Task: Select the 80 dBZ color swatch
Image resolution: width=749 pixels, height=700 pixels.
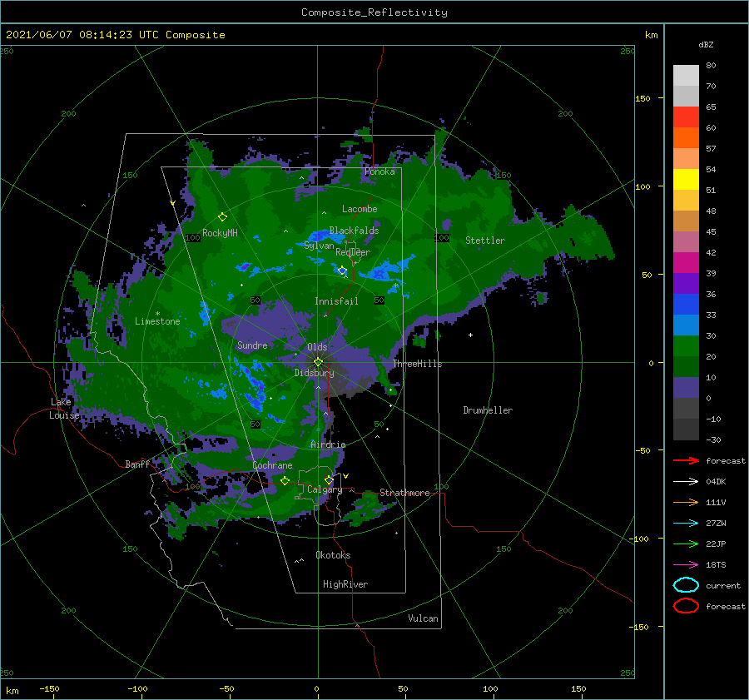Action: click(x=686, y=76)
